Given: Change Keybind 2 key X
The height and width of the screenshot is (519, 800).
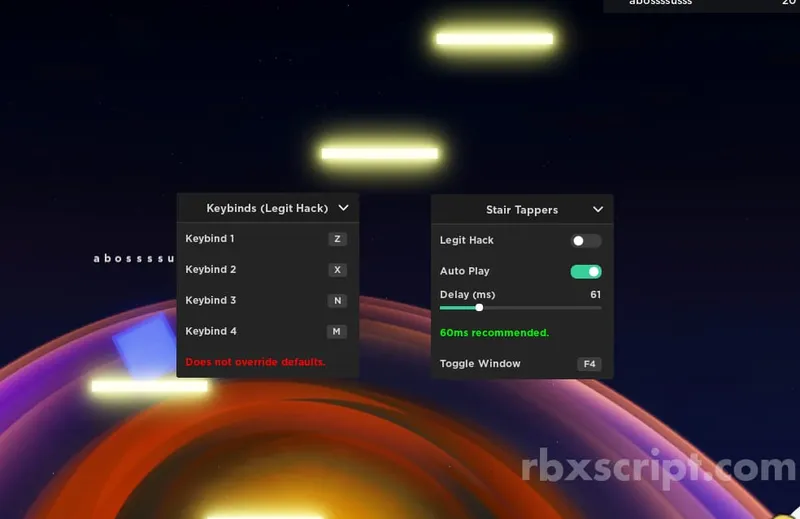Looking at the screenshot, I should click(x=337, y=269).
